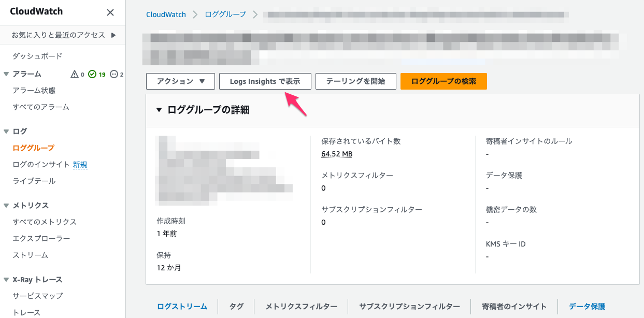This screenshot has height=318, width=644.
Task: Go to ロググループ breadcrumb link
Action: pyautogui.click(x=225, y=15)
